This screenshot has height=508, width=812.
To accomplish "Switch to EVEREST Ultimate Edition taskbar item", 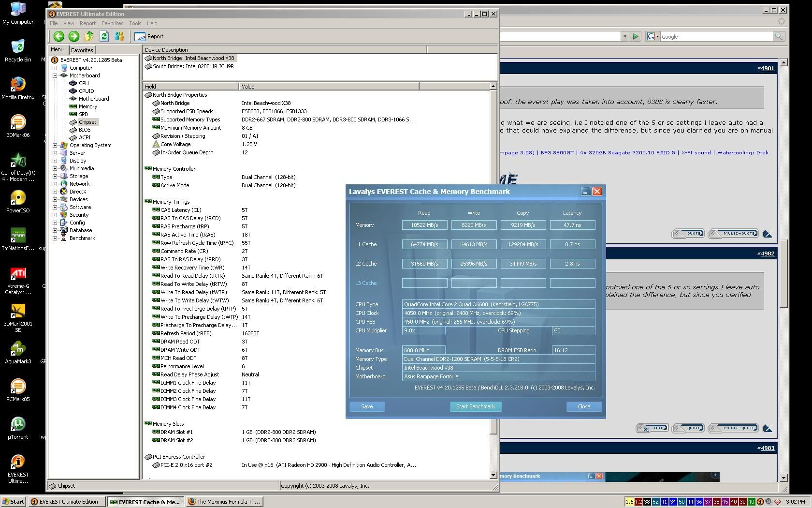I will tap(67, 502).
